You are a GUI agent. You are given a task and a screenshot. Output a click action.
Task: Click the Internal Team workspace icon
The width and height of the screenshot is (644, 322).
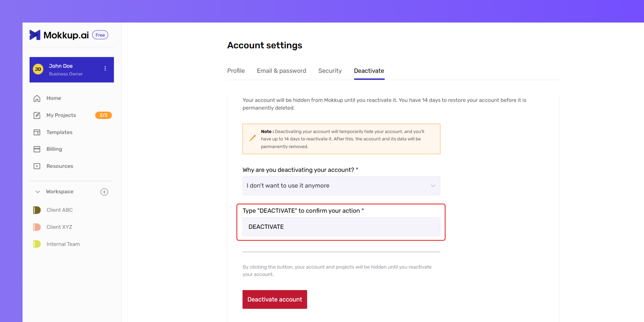click(37, 244)
